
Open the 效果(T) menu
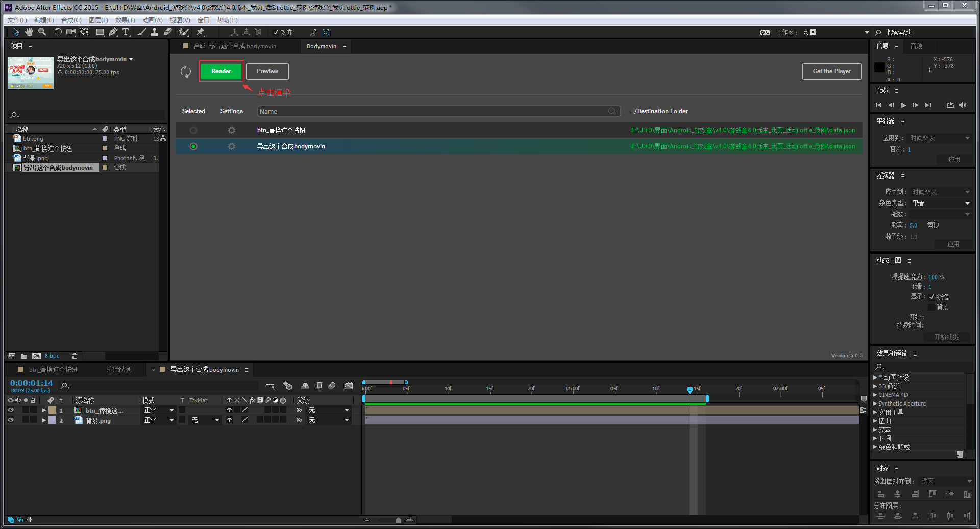click(x=125, y=20)
